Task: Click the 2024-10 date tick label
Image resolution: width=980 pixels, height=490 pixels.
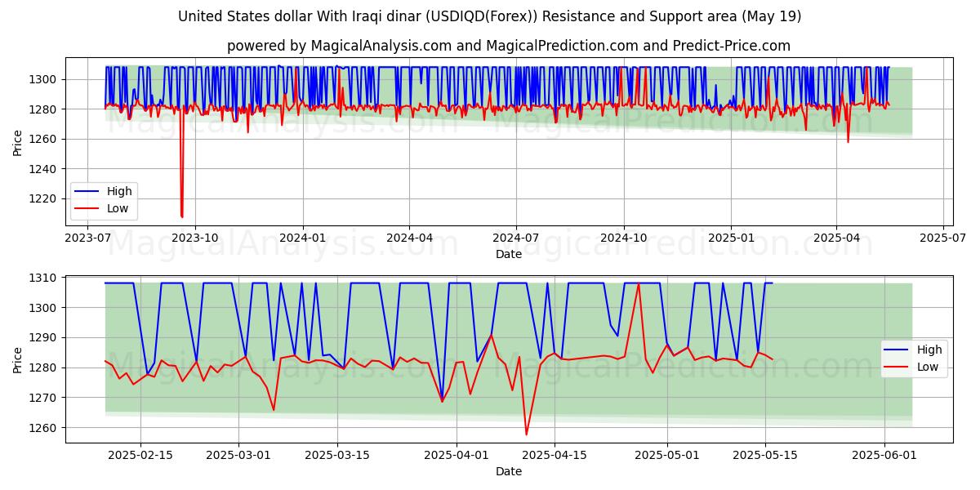Action: [x=624, y=238]
